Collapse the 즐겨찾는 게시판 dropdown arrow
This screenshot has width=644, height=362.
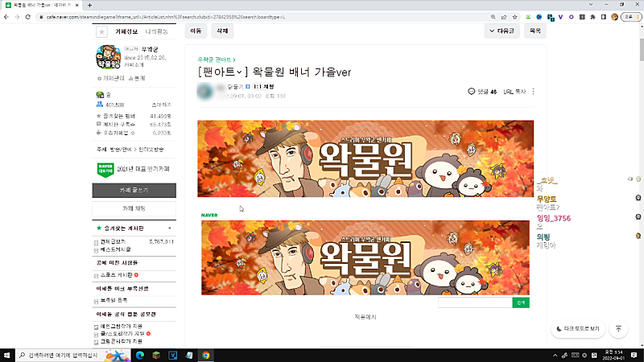[x=170, y=228]
